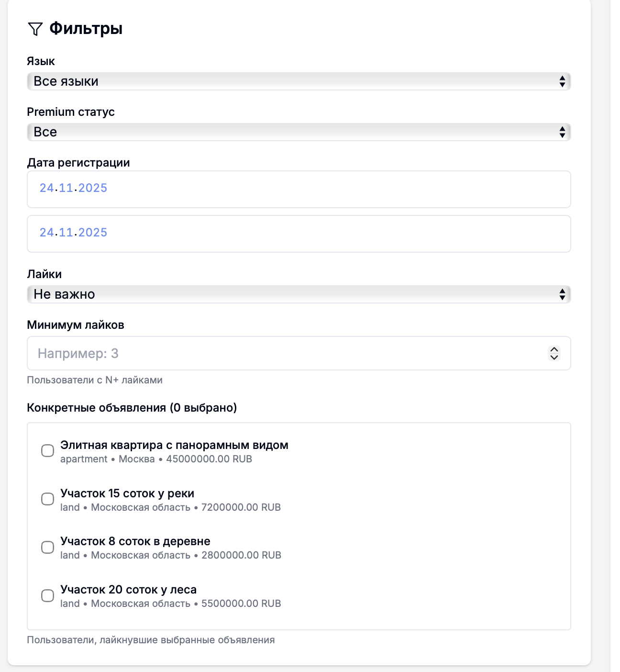Screen dimensions: 620x672
Task: Expand the Premium статус dropdown
Action: point(299,132)
